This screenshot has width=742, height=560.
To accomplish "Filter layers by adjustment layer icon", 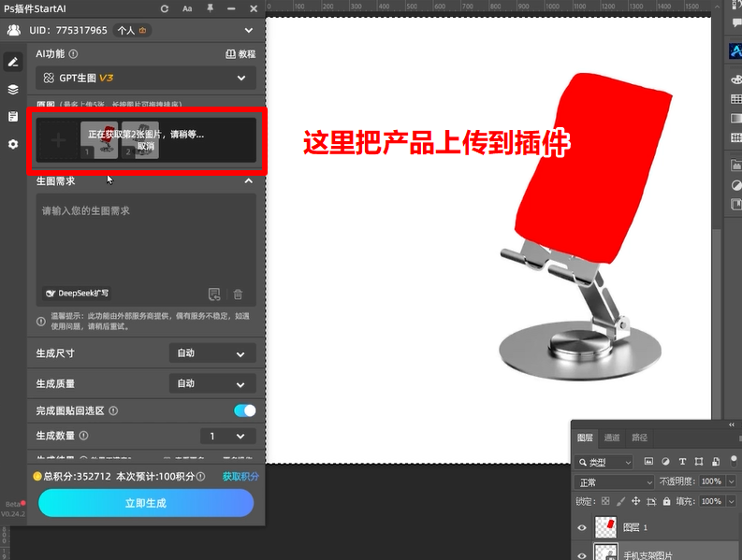I will pyautogui.click(x=665, y=461).
